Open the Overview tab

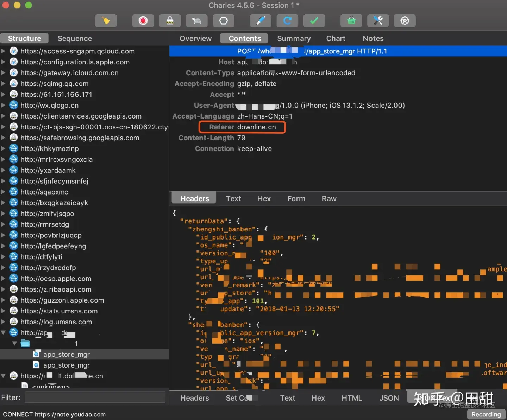tap(196, 38)
